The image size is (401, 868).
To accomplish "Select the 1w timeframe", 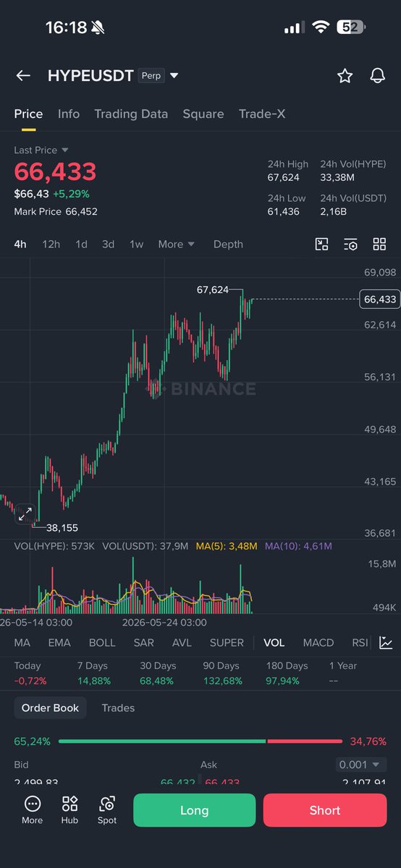I will [136, 244].
